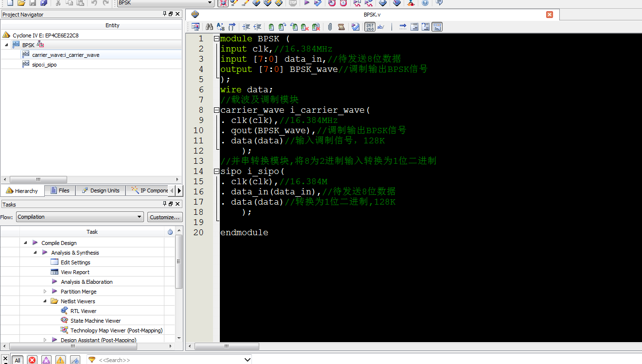Expand Design Assistant (Post-Mapping) task
Image resolution: width=642 pixels, height=364 pixels.
coord(45,340)
